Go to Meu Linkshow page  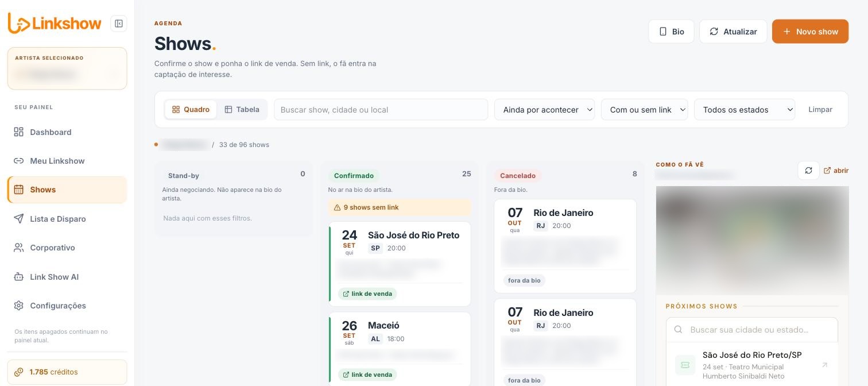pos(67,161)
